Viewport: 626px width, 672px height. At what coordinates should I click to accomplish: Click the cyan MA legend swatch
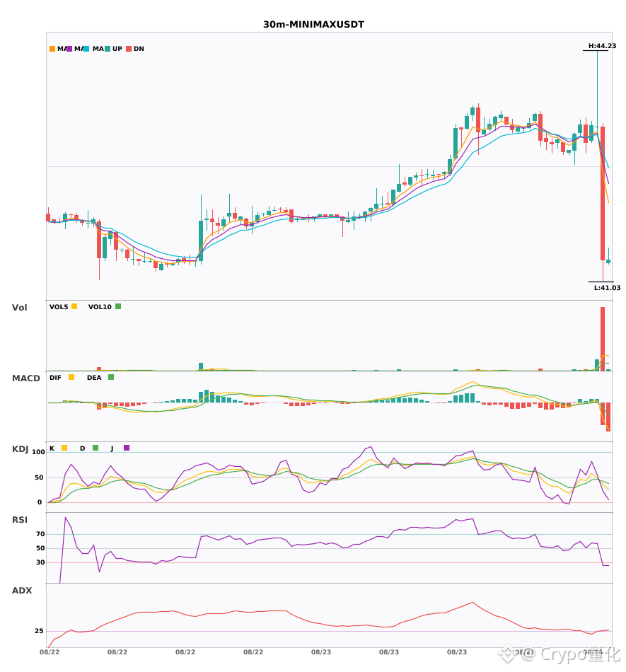coord(86,49)
